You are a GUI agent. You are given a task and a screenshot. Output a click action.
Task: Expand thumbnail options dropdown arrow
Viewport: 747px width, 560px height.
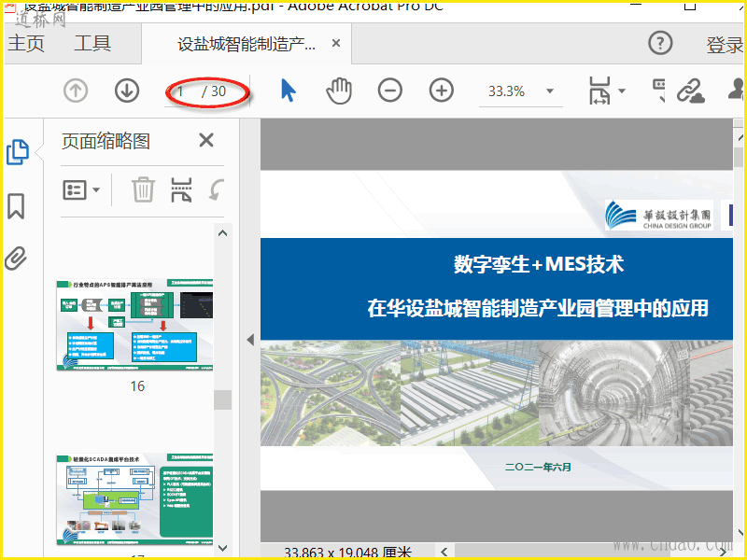(x=96, y=190)
